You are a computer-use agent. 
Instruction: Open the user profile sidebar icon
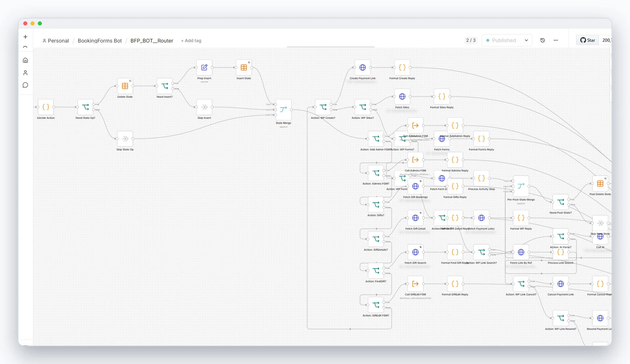[x=25, y=73]
